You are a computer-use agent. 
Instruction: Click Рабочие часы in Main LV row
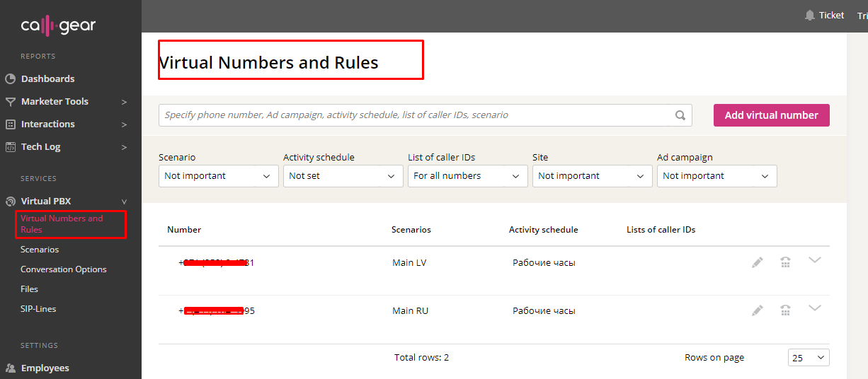point(544,263)
